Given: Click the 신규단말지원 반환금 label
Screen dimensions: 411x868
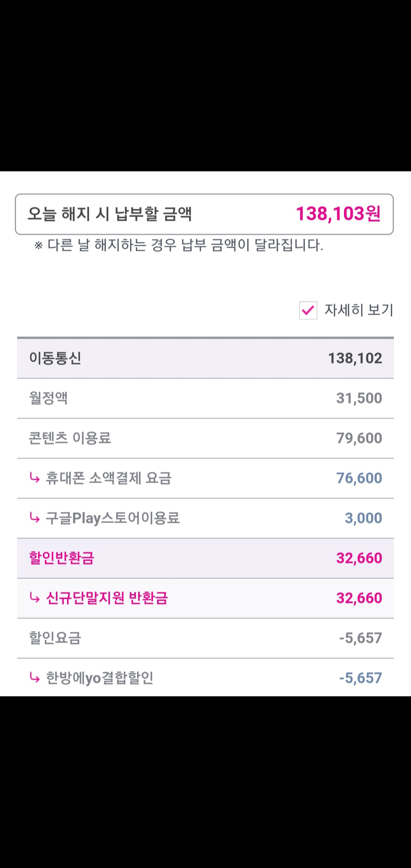Looking at the screenshot, I should tap(107, 598).
